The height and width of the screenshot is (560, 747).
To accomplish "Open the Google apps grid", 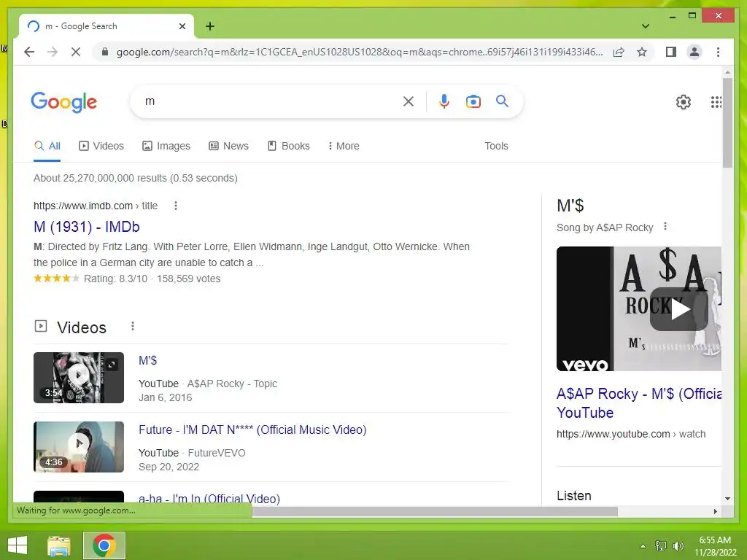I will (716, 101).
